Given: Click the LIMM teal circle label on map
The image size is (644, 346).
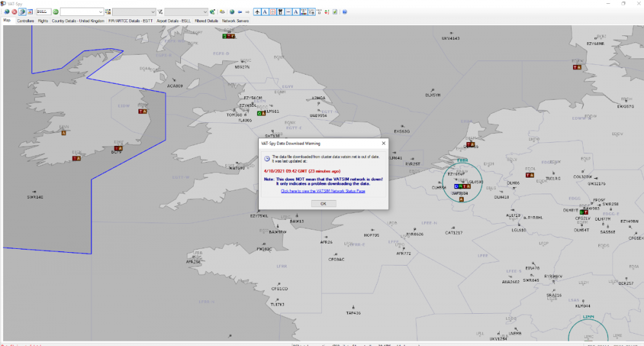Looking at the screenshot, I should tap(589, 317).
